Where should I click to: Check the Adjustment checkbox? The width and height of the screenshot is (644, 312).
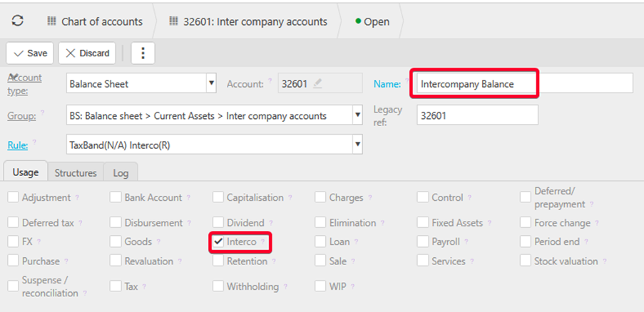(13, 197)
